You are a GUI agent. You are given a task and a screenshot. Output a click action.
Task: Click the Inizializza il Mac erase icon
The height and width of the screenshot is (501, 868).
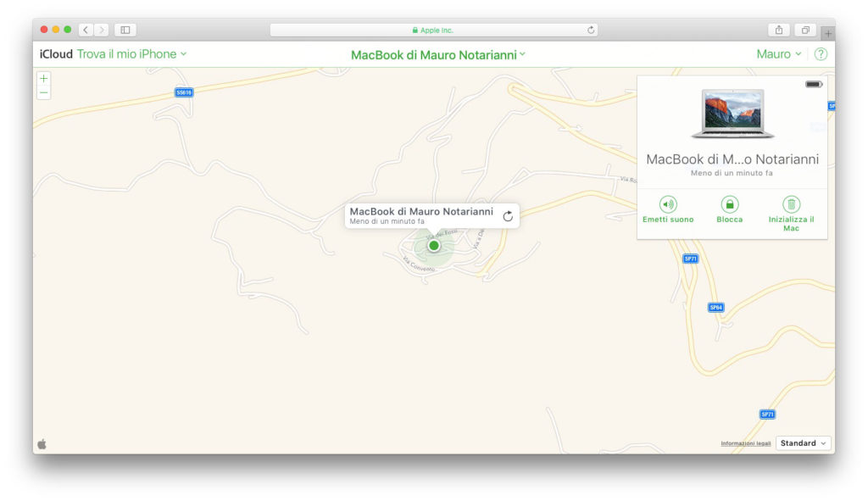790,204
